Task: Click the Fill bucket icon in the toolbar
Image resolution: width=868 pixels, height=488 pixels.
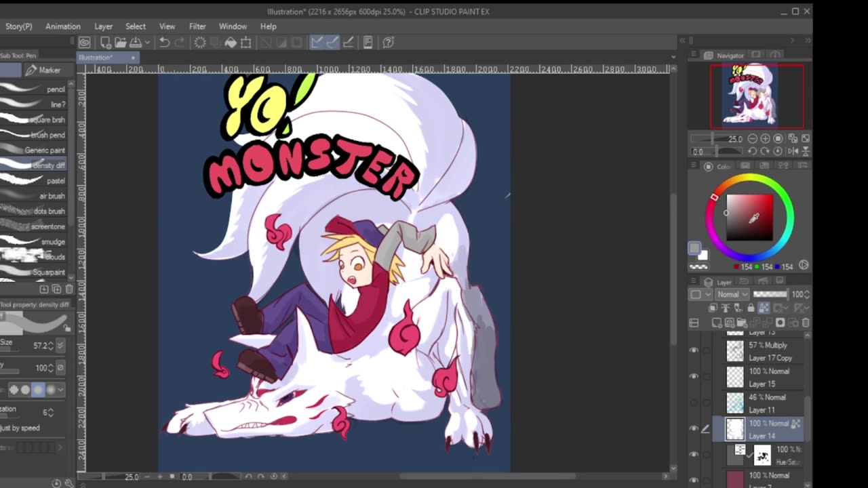Action: tap(231, 43)
